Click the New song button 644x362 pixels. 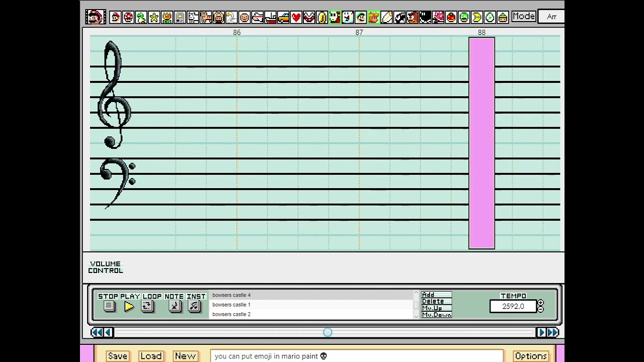185,356
